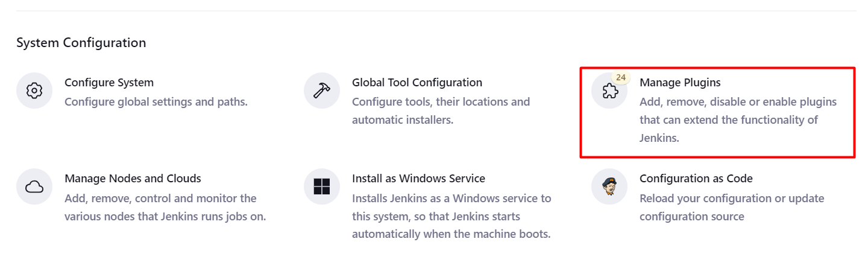Click the System Configuration heading

pos(81,43)
